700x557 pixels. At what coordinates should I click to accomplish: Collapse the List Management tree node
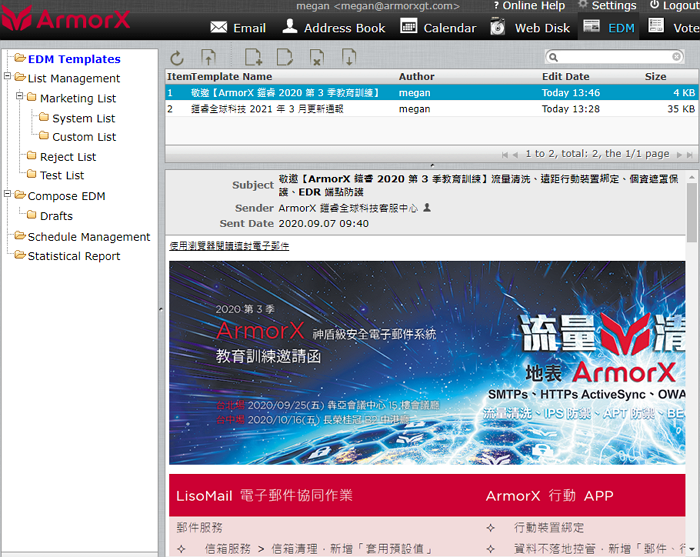pyautogui.click(x=7, y=76)
